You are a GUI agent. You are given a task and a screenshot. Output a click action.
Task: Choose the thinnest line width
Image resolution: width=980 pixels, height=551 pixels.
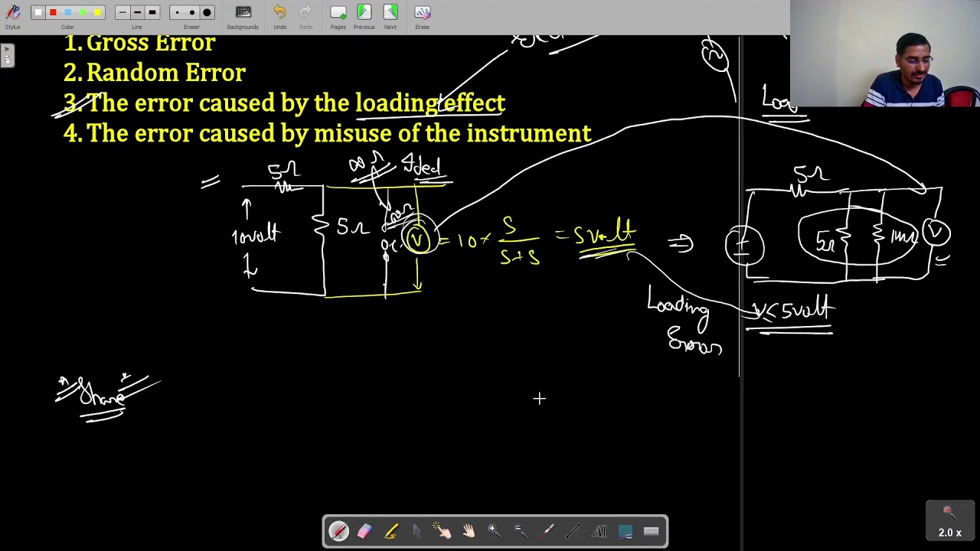pos(122,12)
